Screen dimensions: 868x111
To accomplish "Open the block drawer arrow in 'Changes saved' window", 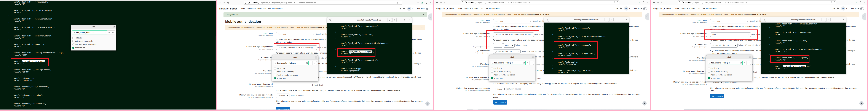I will click(x=430, y=17).
